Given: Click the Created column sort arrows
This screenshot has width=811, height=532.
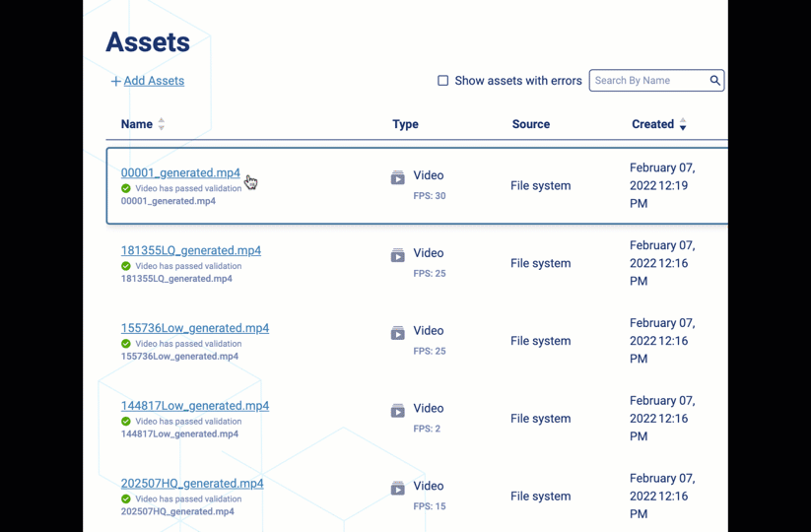Looking at the screenshot, I should 683,124.
